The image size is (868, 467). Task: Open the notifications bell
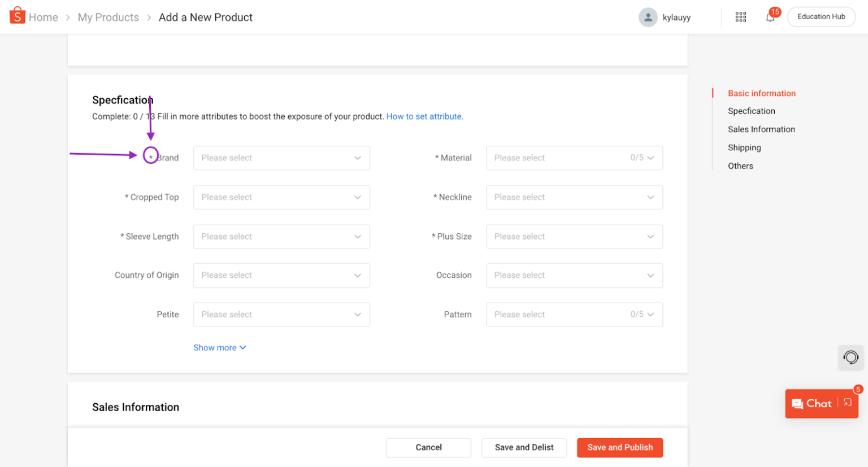click(x=770, y=18)
